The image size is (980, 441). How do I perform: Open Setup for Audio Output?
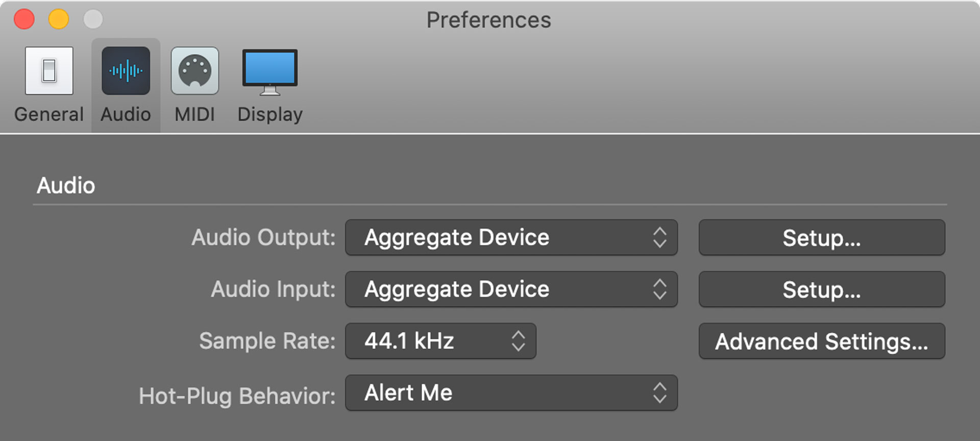(x=822, y=237)
